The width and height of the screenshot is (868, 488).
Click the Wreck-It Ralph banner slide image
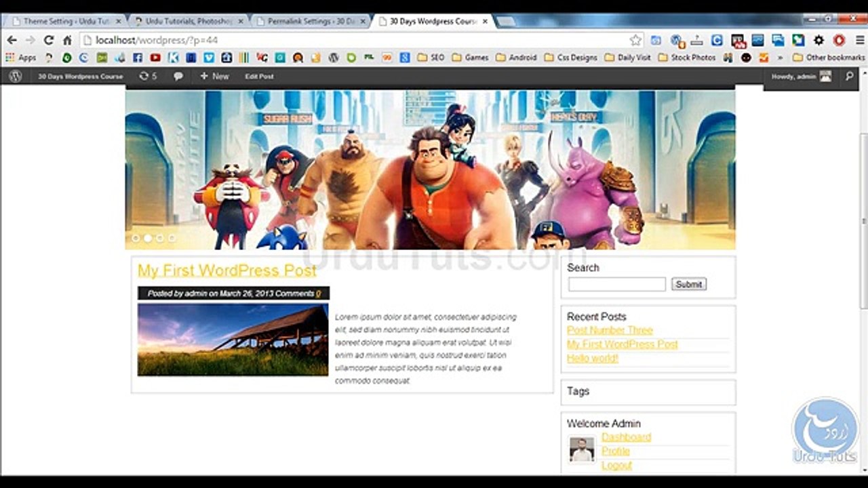(430, 170)
